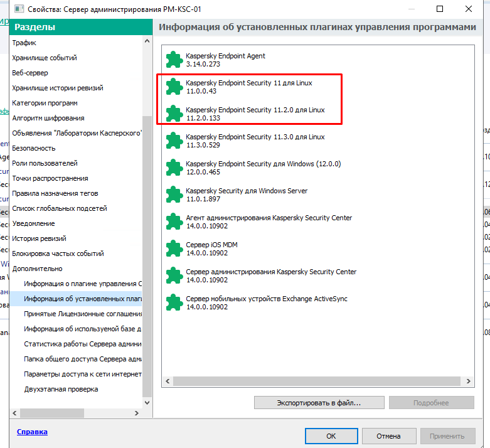This screenshot has height=448, width=490.
Task: Confirm with the OK button
Action: tap(331, 436)
